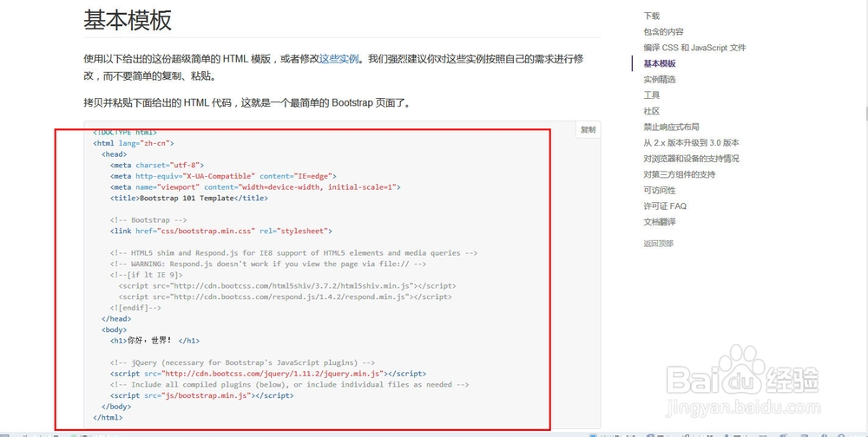Click the closing </body> code line
The image size is (868, 437).
pos(117,407)
